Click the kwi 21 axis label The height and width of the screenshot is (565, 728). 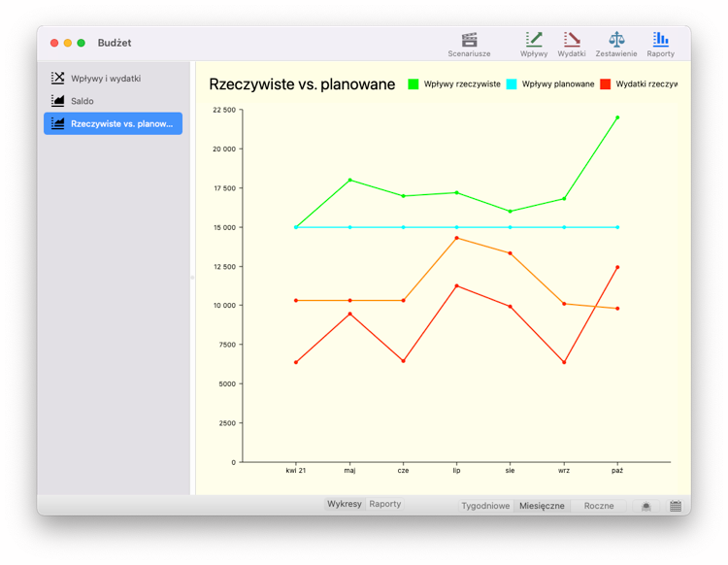tap(296, 470)
